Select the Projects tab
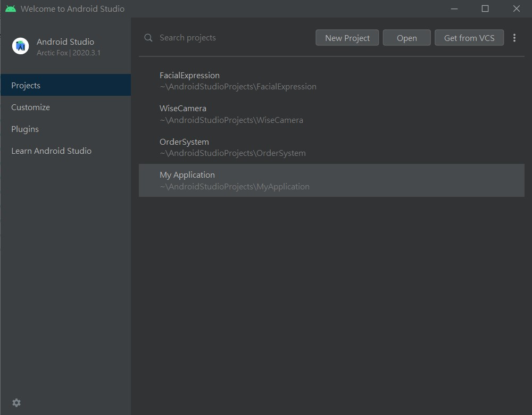 click(65, 85)
